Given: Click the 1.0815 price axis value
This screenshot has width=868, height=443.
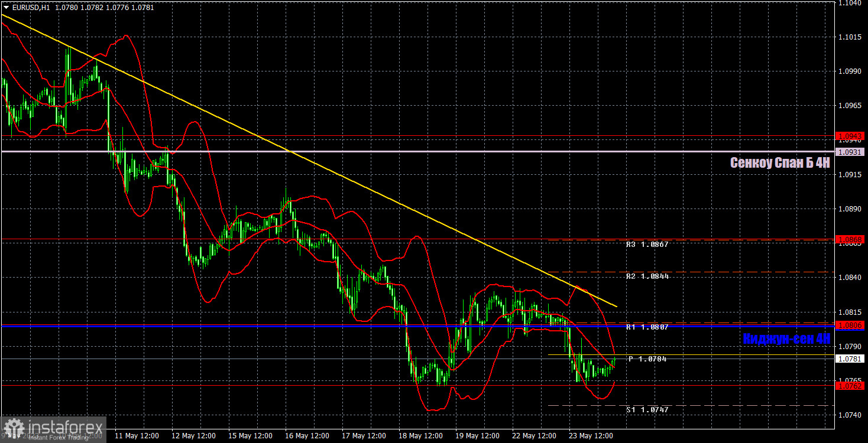Looking at the screenshot, I should [851, 311].
